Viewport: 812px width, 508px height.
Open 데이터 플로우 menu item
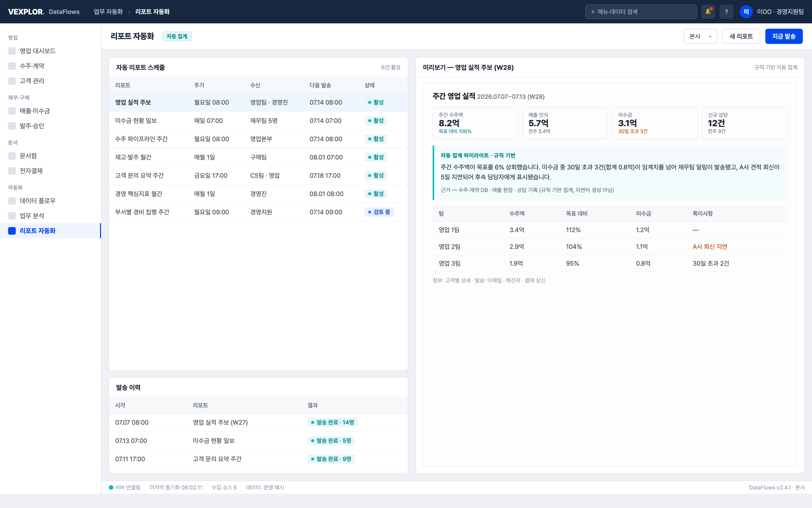coord(50,201)
